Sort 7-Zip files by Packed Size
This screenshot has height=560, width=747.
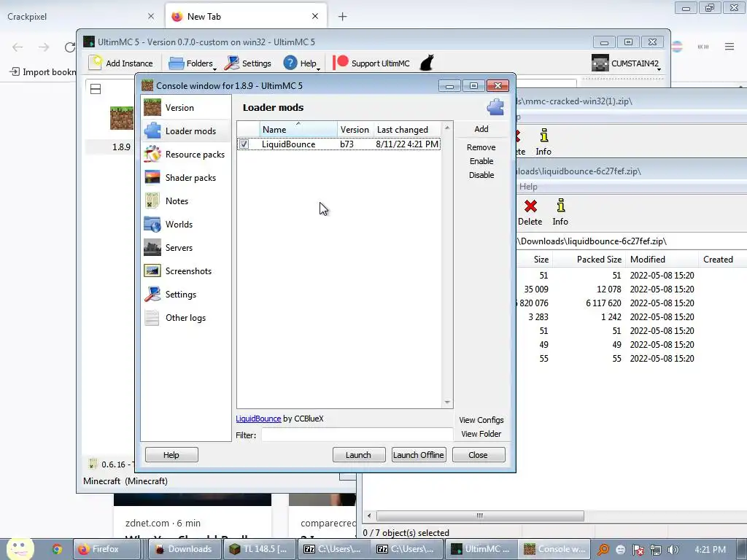point(589,260)
